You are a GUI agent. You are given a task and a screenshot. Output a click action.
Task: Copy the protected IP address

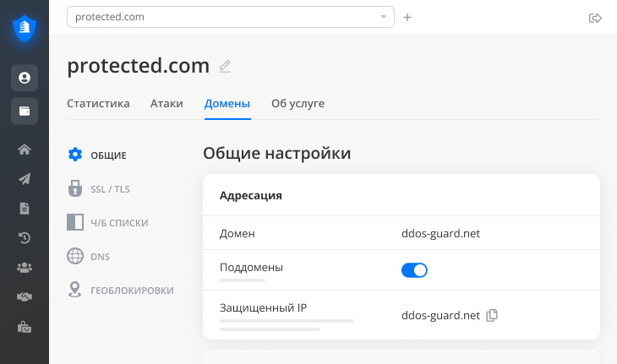click(x=493, y=315)
